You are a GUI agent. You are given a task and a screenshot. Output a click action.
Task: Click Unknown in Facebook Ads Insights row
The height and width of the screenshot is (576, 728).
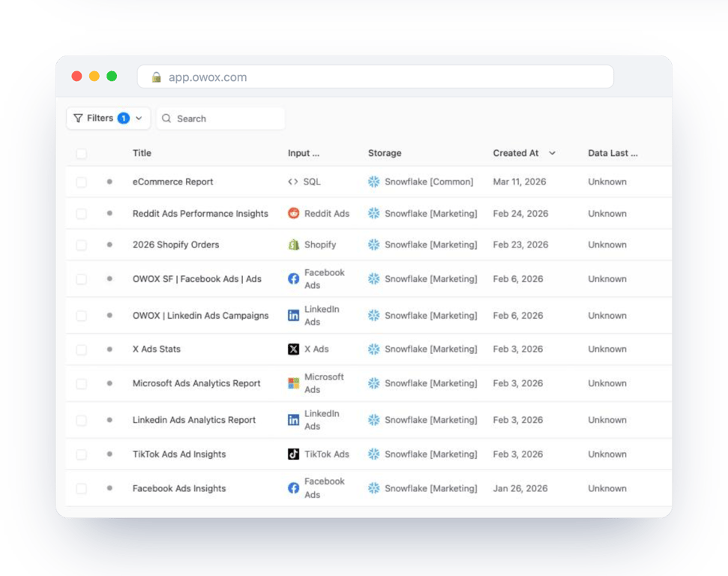[607, 488]
